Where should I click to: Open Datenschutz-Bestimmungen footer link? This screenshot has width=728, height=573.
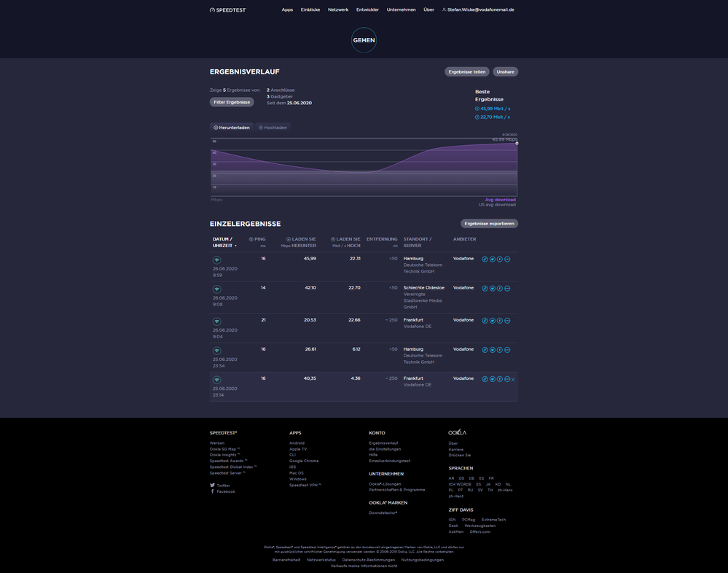[368, 560]
